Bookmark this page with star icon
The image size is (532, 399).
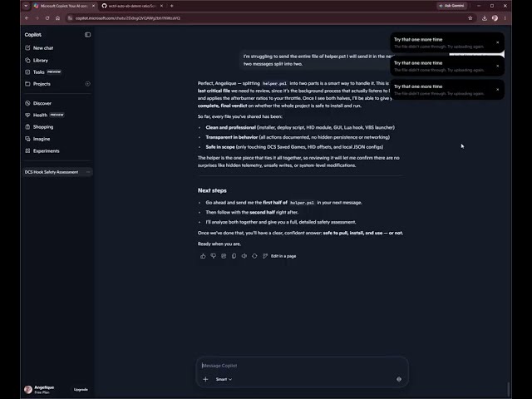click(470, 18)
